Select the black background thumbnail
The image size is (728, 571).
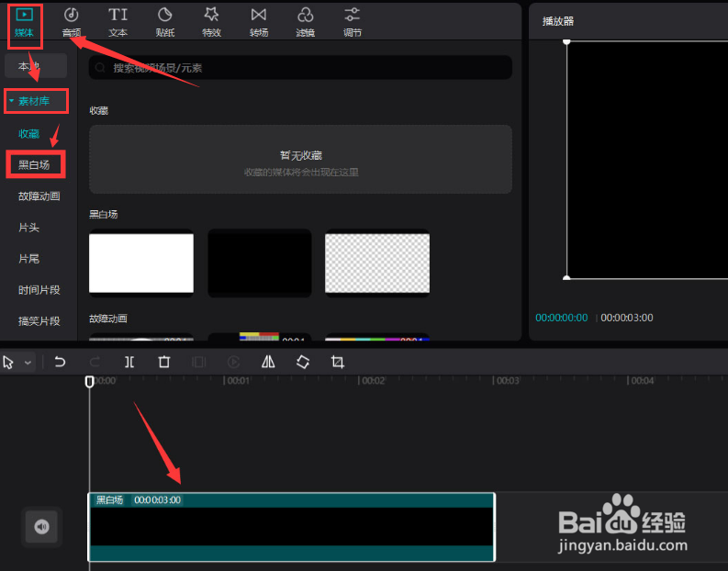(x=260, y=263)
